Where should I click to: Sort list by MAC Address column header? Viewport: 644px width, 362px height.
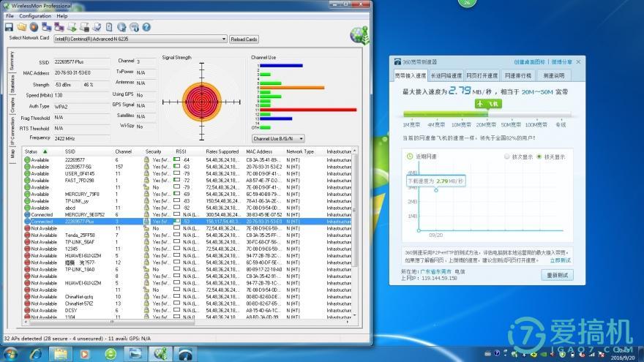point(259,151)
